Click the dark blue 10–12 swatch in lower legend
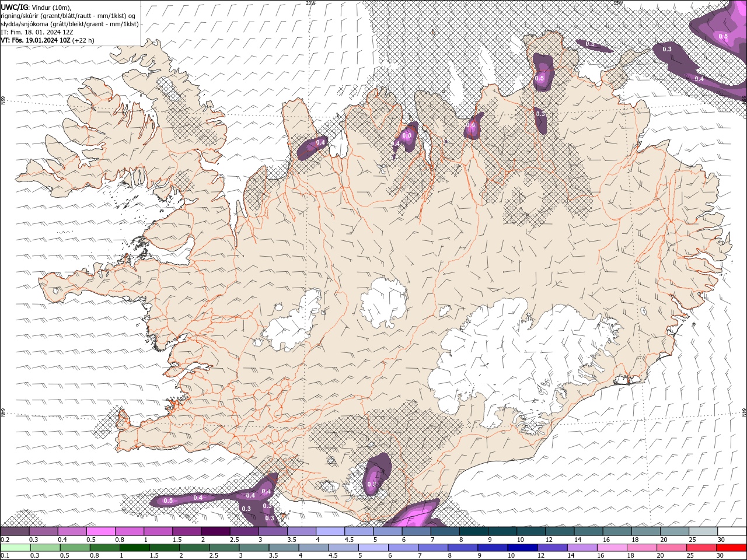Image resolution: width=747 pixels, height=560 pixels. (522, 548)
